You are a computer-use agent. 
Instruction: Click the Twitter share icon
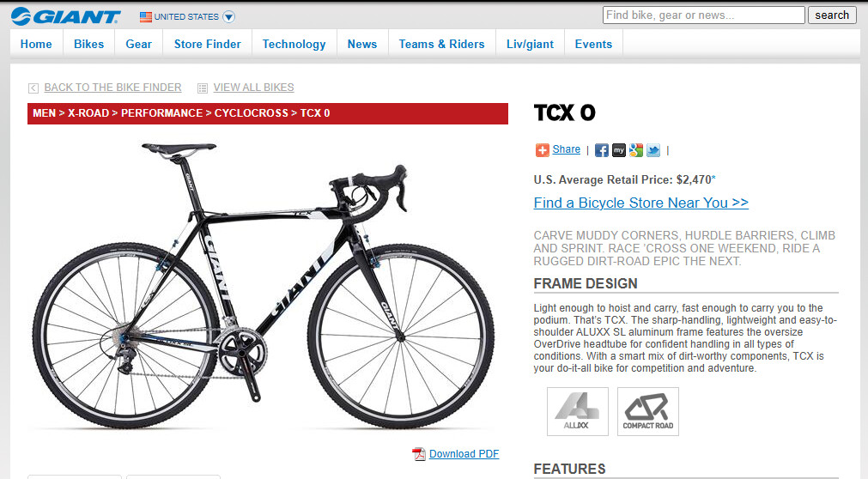coord(653,150)
